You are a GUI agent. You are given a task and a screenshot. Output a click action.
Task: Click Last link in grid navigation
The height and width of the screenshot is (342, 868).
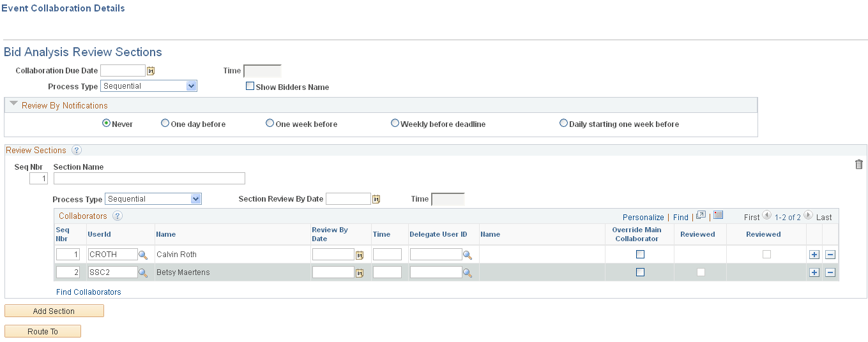824,218
